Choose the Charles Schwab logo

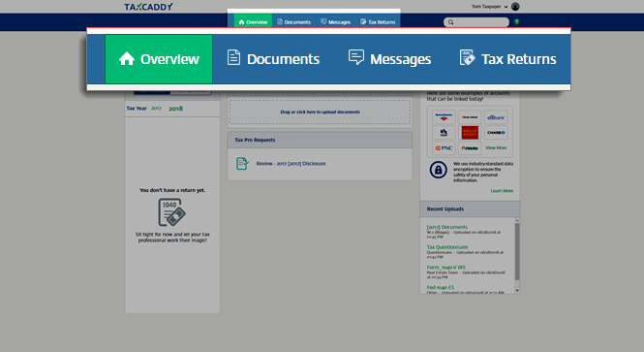pos(470,117)
